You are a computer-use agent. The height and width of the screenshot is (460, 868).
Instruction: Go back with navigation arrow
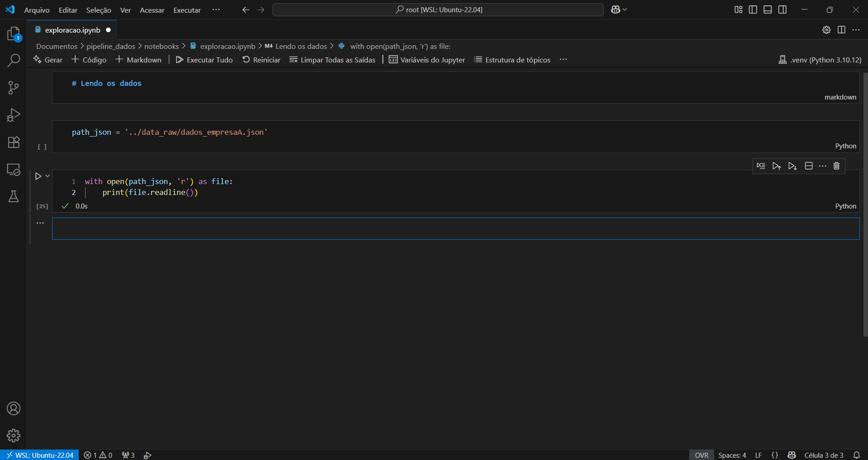click(x=246, y=9)
